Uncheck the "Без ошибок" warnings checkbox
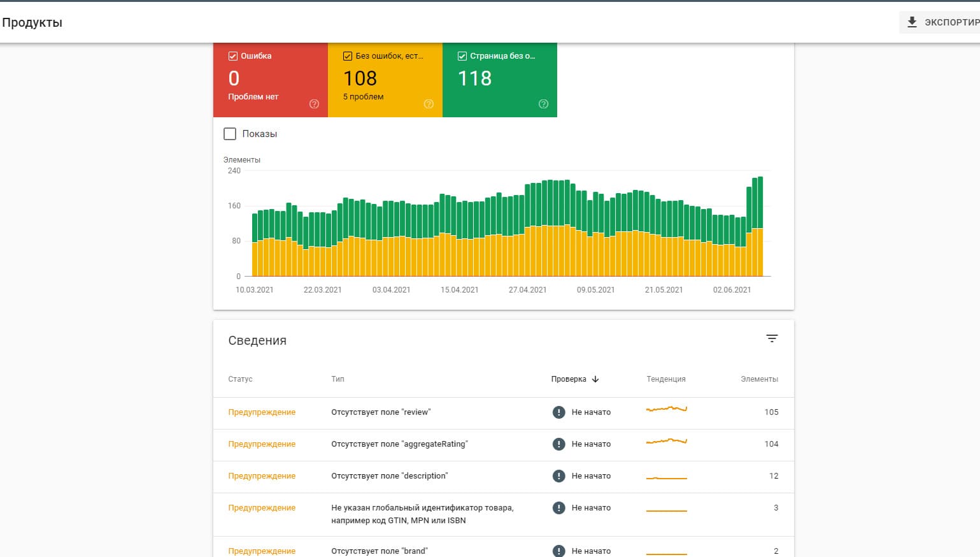This screenshot has height=557, width=980. (348, 56)
